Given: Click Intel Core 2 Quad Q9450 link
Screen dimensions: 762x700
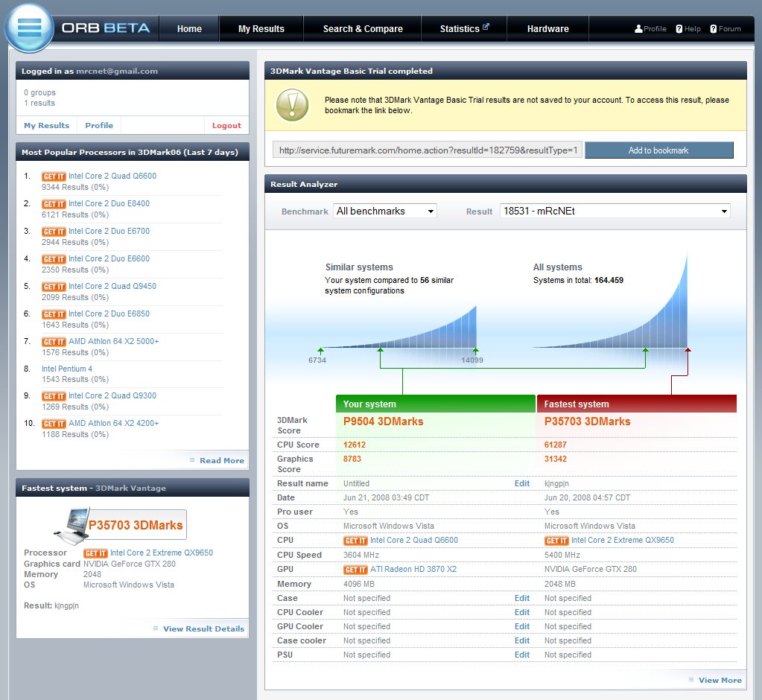Looking at the screenshot, I should pos(112,286).
